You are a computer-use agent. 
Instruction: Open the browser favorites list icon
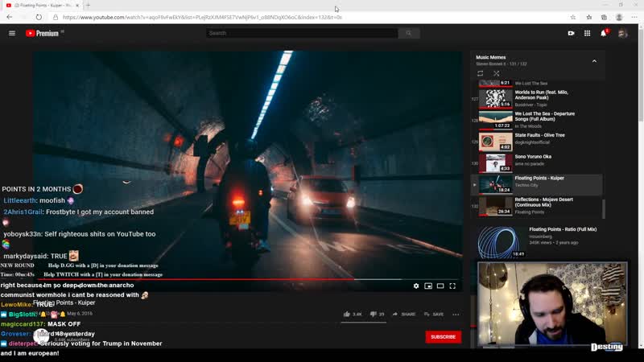point(589,17)
